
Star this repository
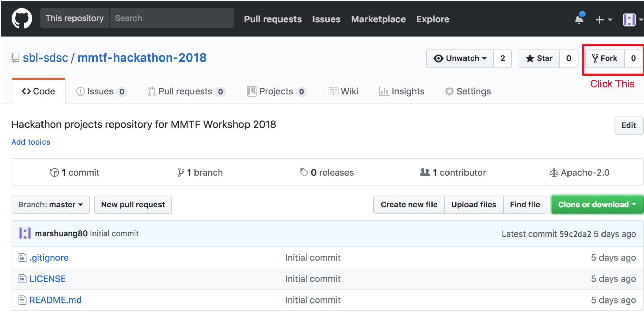pos(539,58)
